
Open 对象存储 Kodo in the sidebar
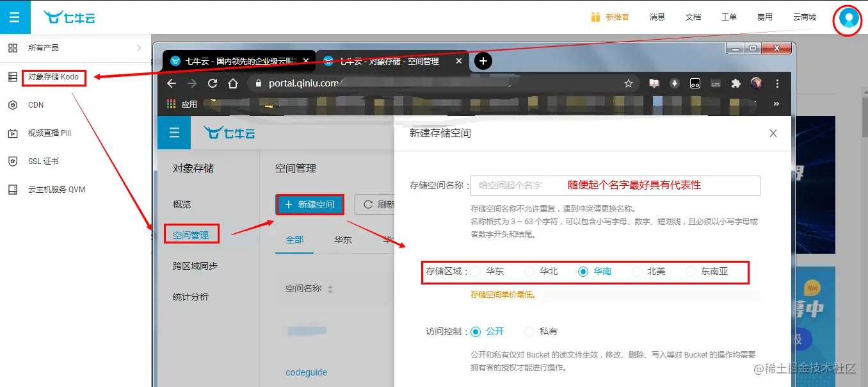point(54,77)
